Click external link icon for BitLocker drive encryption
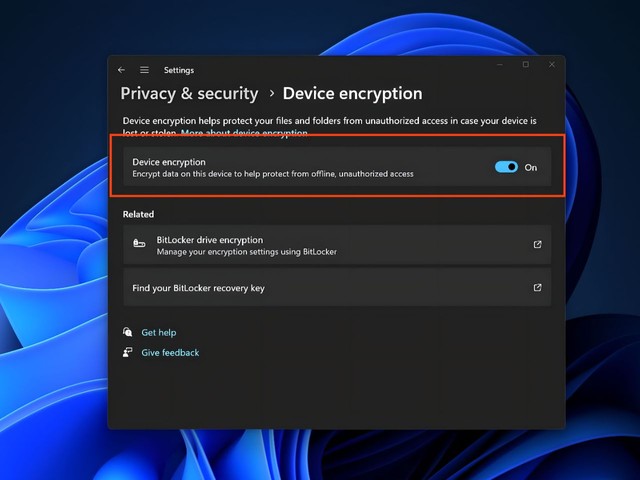This screenshot has height=480, width=640. pos(537,245)
